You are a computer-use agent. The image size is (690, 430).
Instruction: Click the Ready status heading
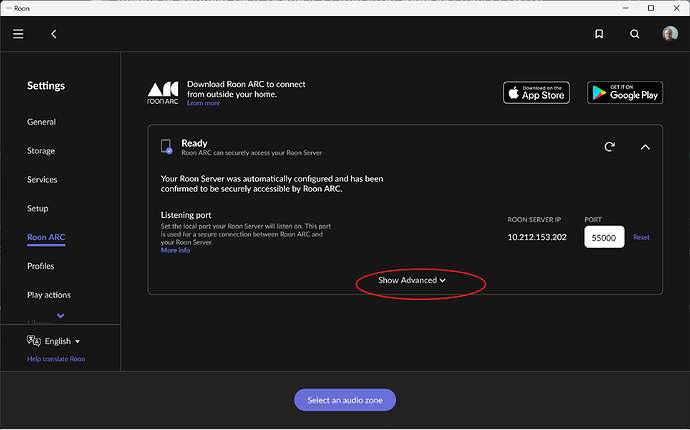pos(194,143)
